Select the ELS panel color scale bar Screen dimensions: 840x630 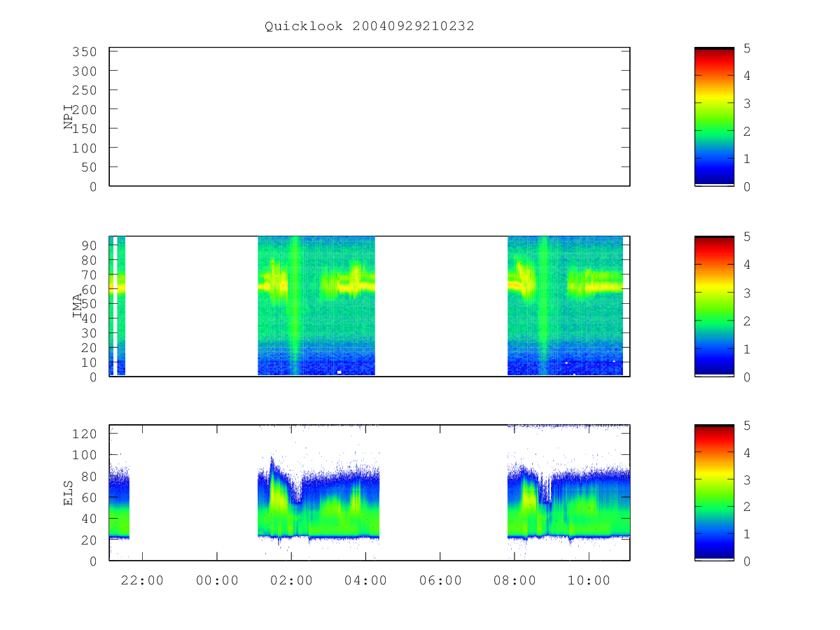tap(714, 493)
